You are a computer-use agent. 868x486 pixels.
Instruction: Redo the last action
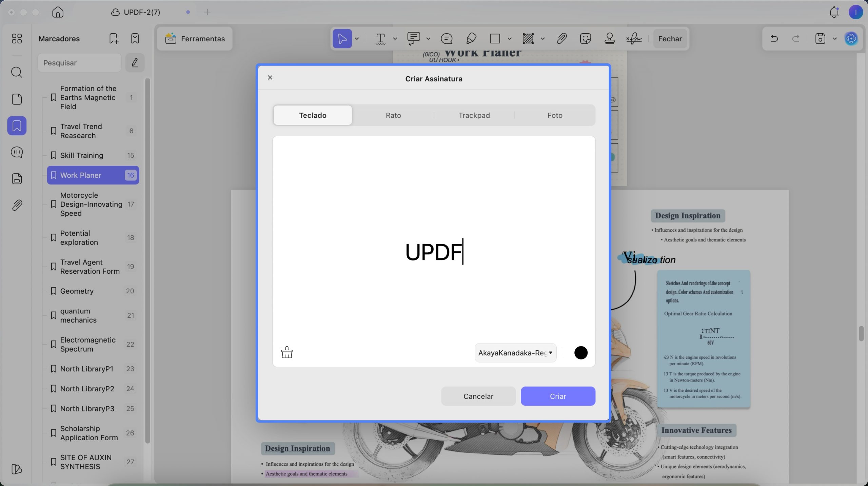pyautogui.click(x=796, y=39)
